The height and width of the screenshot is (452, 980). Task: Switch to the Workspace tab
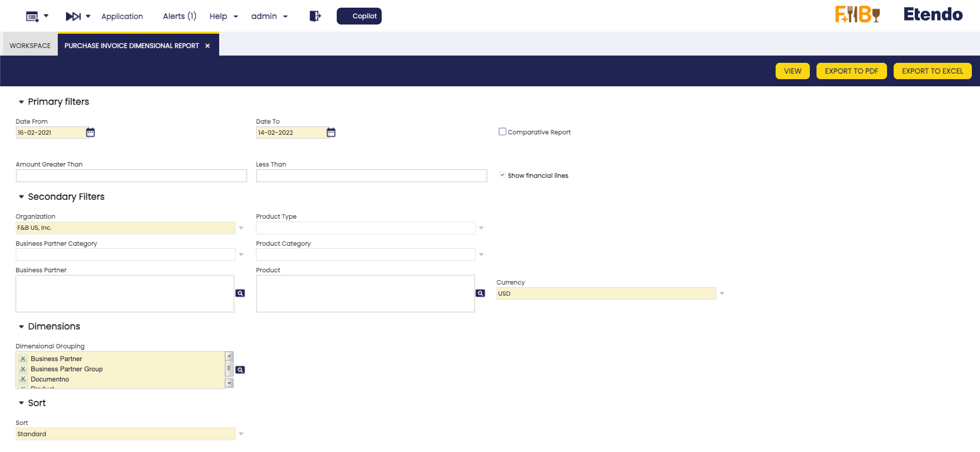[30, 45]
